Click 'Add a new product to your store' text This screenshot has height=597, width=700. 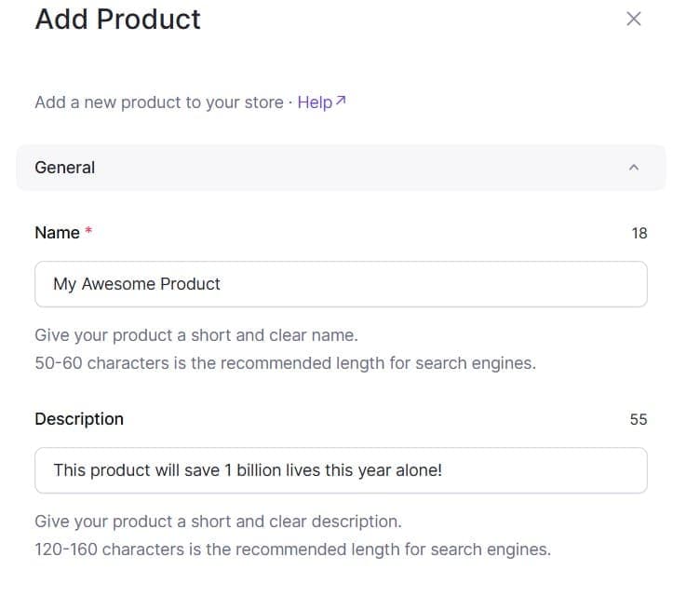coord(159,102)
